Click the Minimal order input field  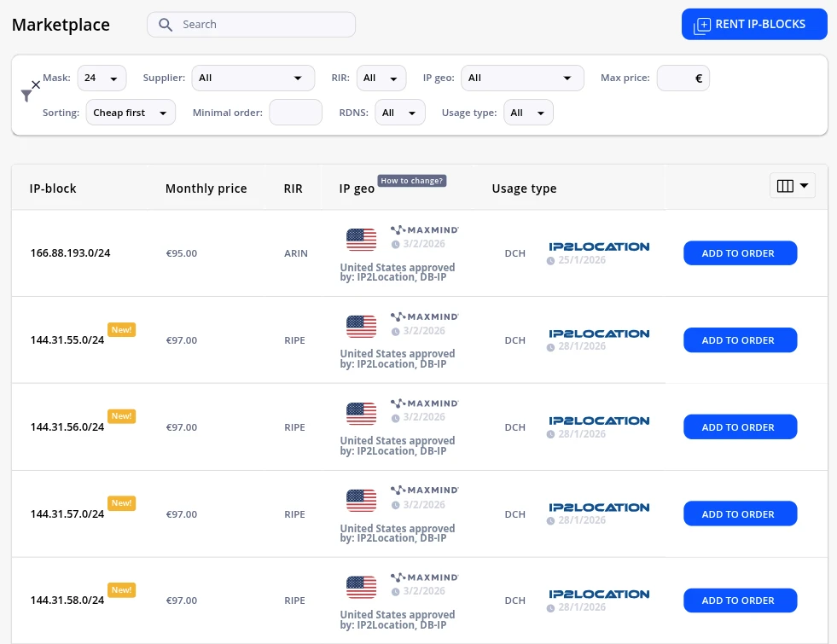295,113
